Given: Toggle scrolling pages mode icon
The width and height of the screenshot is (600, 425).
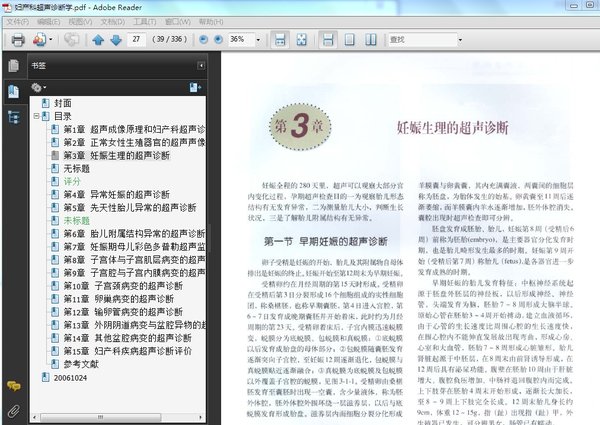Looking at the screenshot, I should (x=280, y=39).
